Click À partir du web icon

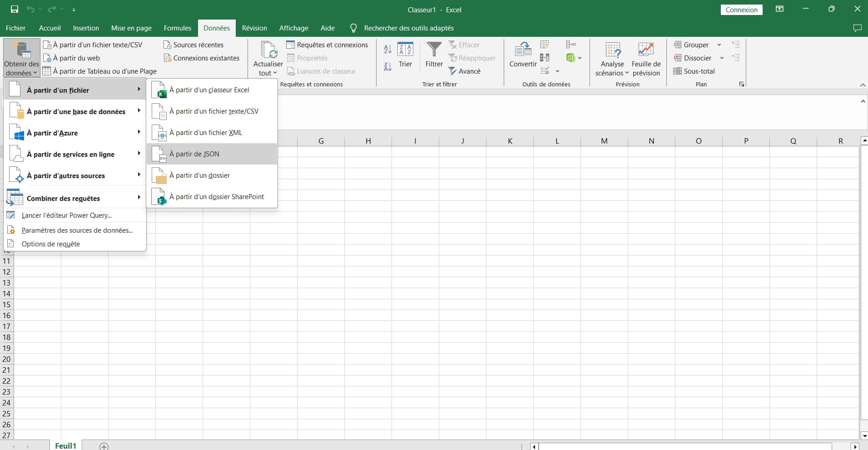click(x=47, y=58)
